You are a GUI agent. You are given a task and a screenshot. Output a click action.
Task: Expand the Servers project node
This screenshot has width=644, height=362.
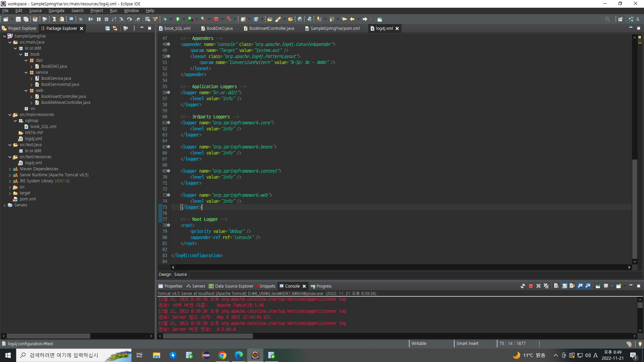tap(4, 205)
